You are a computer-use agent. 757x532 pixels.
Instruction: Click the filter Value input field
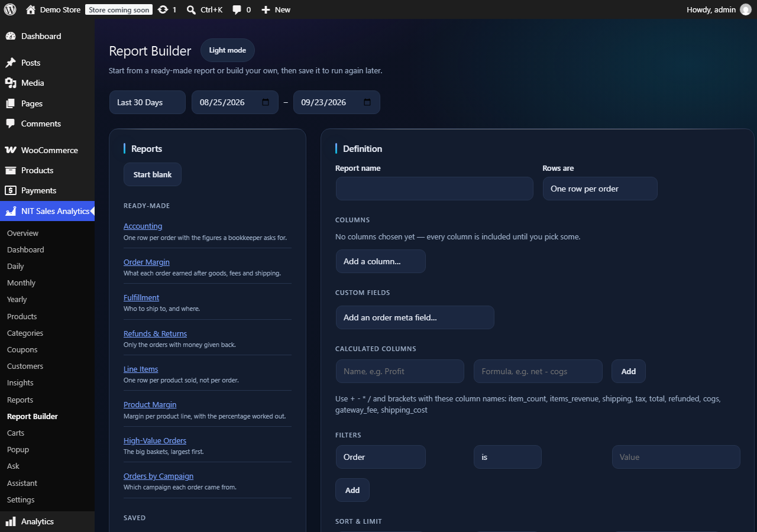pyautogui.click(x=676, y=457)
